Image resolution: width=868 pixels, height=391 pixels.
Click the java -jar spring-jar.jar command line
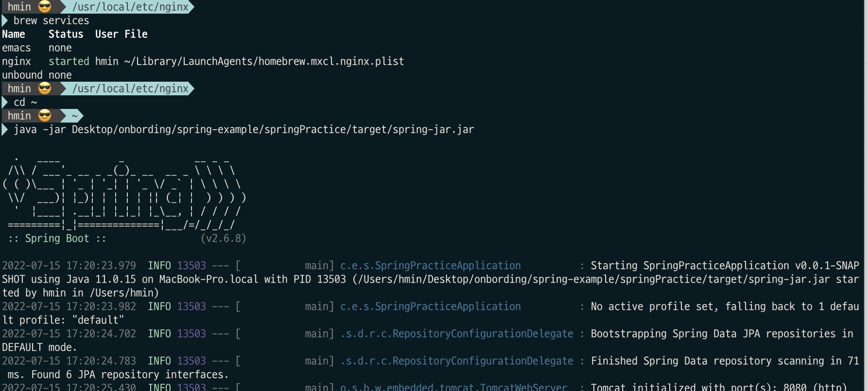click(x=243, y=129)
